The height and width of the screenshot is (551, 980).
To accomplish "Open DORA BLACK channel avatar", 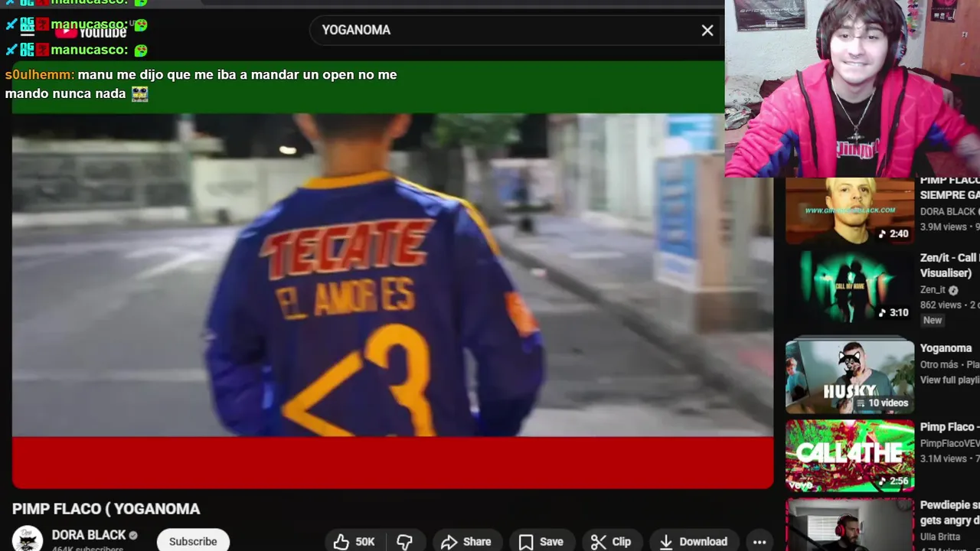I will [28, 540].
